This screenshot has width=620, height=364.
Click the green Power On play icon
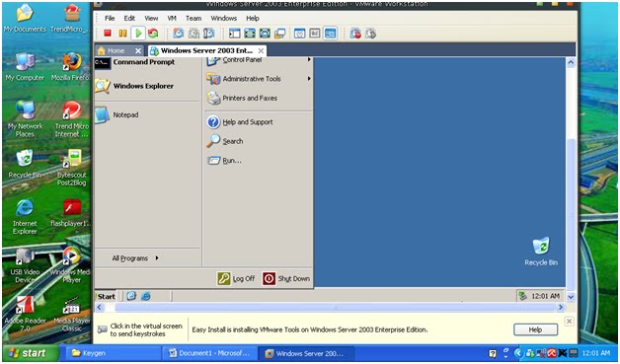[x=138, y=34]
